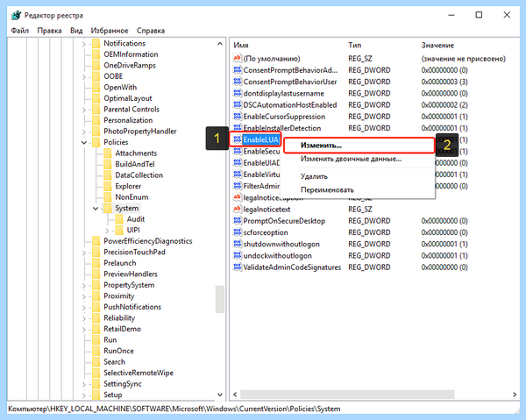Click the DataCollection folder icon
The image size is (526, 420).
107,175
